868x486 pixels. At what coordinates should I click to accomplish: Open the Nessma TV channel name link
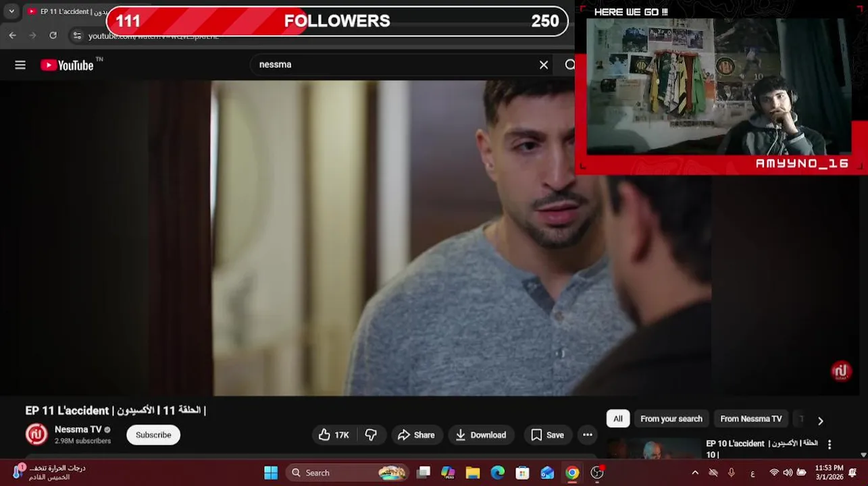tap(78, 429)
